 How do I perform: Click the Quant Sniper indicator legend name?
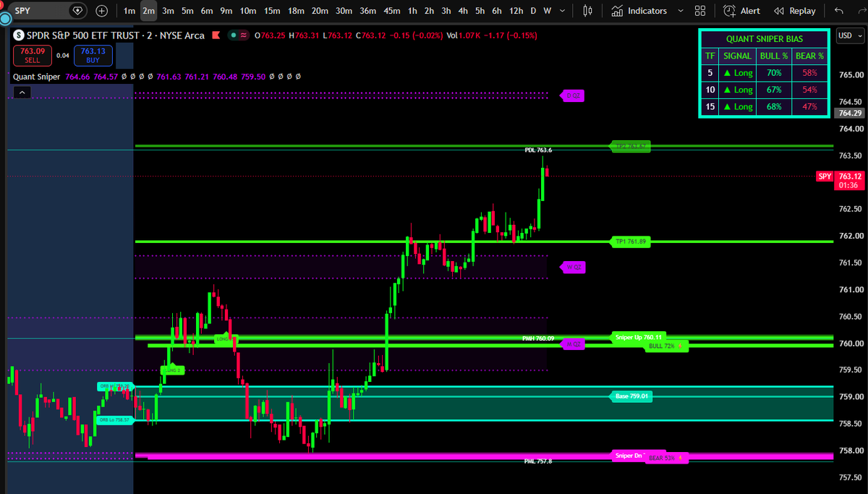[x=36, y=76]
